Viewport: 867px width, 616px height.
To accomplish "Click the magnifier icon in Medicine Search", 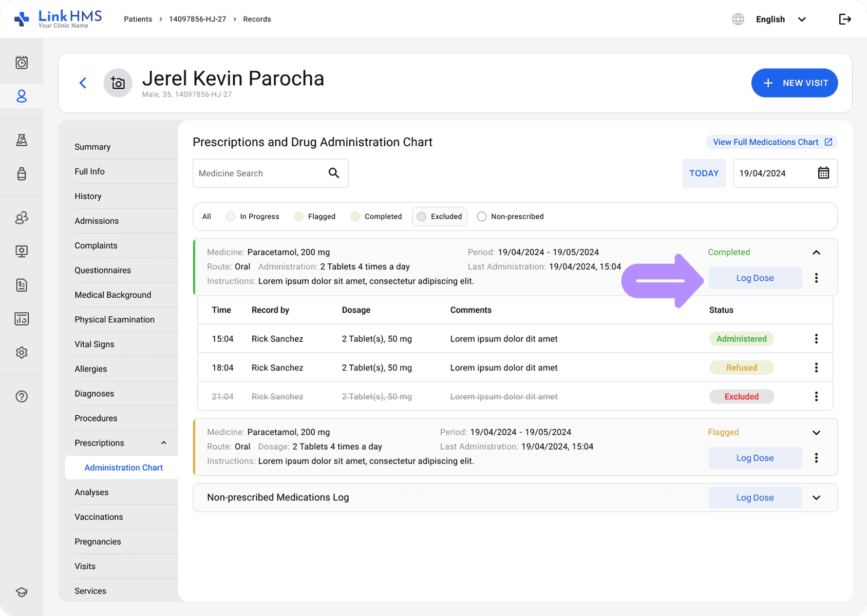I will point(334,173).
